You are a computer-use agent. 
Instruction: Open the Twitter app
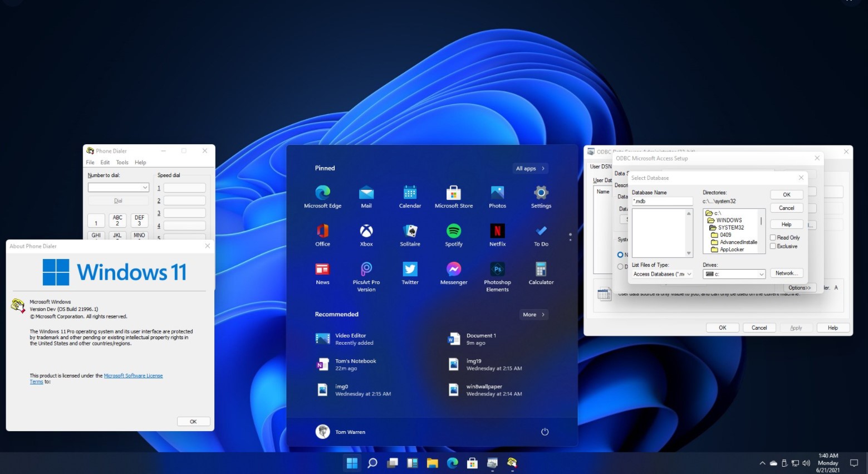[x=410, y=273]
